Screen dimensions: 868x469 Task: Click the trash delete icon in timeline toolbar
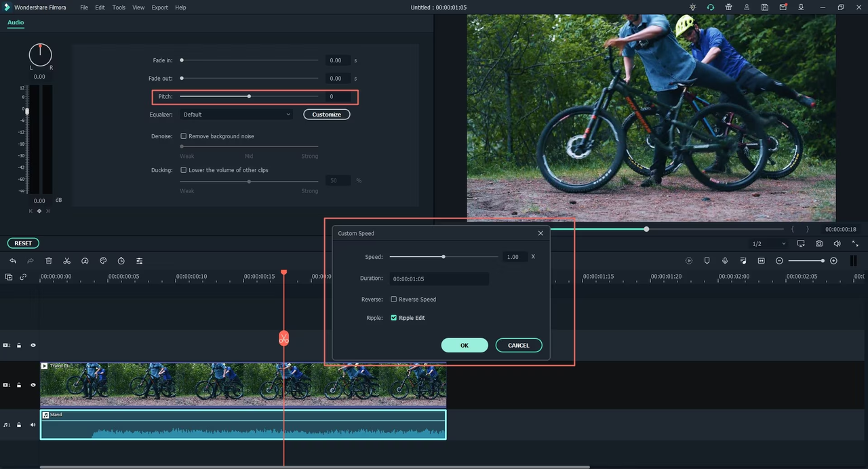[49, 261]
